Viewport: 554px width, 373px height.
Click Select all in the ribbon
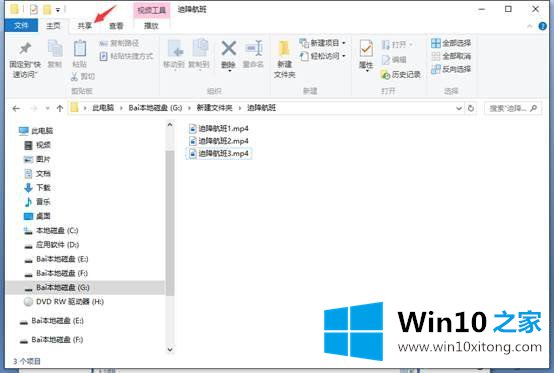[x=451, y=43]
